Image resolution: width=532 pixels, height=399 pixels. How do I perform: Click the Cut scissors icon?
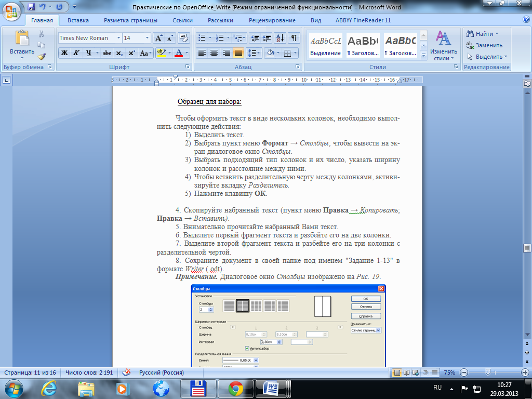coord(42,34)
